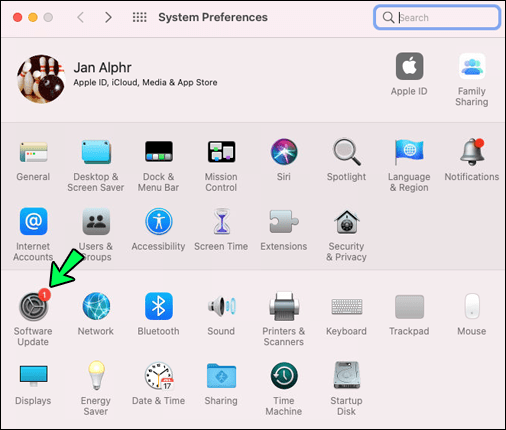Viewport: 506px width, 430px height.
Task: Go back with the left chevron
Action: (80, 17)
